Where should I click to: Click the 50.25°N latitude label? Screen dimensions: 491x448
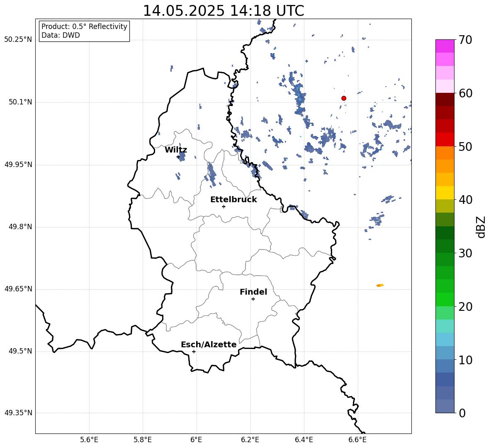click(18, 40)
